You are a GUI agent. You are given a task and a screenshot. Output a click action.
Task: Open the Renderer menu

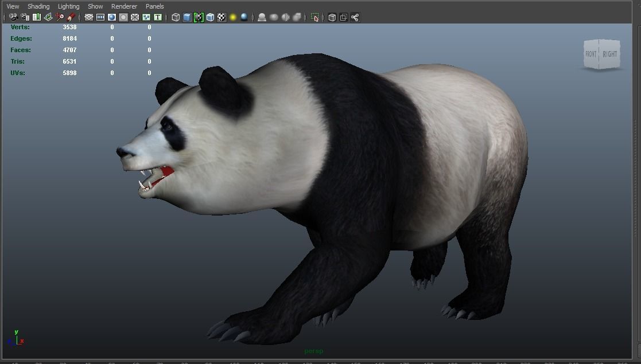[x=125, y=6]
